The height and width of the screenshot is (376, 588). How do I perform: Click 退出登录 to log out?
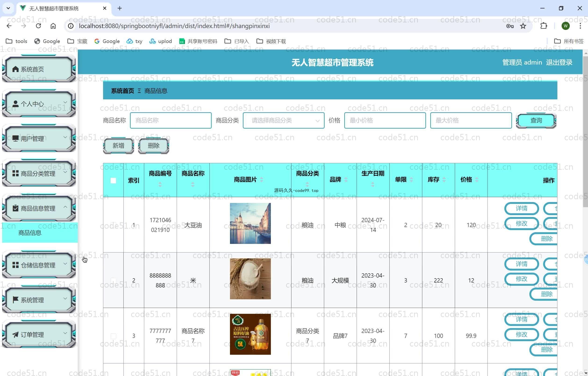559,62
